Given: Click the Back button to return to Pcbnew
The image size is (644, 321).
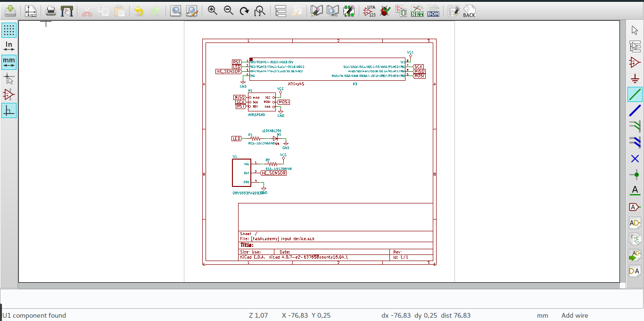Looking at the screenshot, I should pos(470,10).
